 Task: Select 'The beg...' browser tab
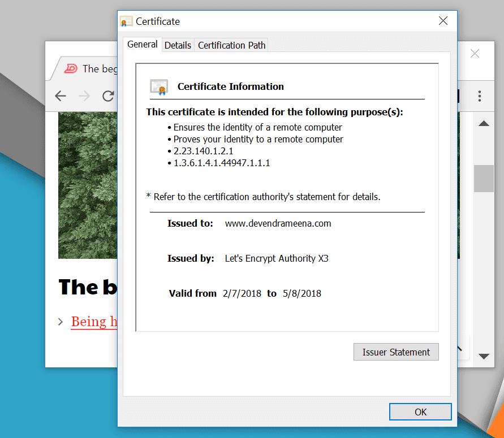(x=87, y=68)
